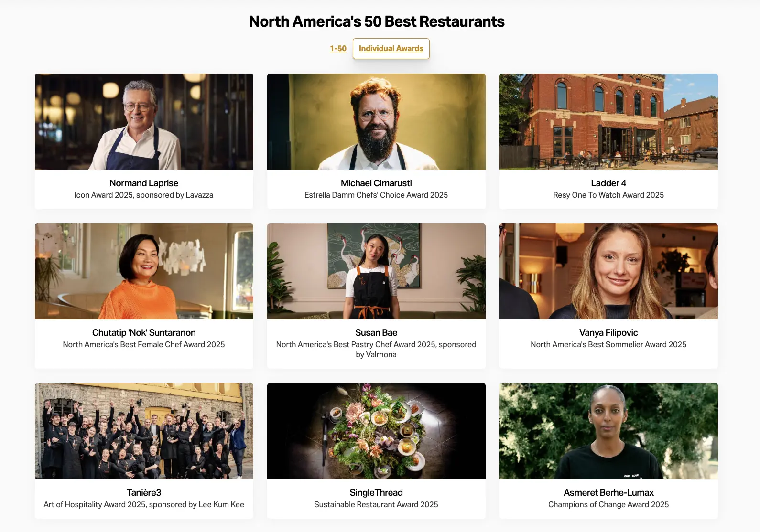Click Asmeret Berhe-Lumax's portrait photo
Screen dimensions: 760x532
click(x=608, y=431)
